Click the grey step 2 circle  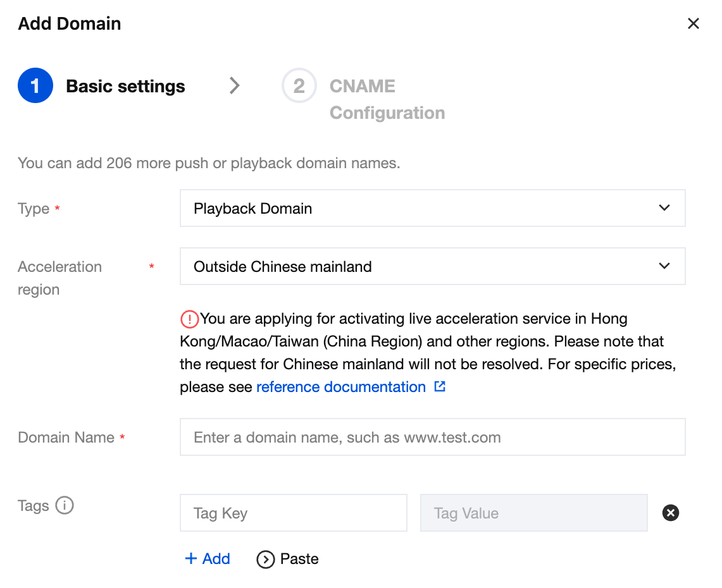(299, 86)
